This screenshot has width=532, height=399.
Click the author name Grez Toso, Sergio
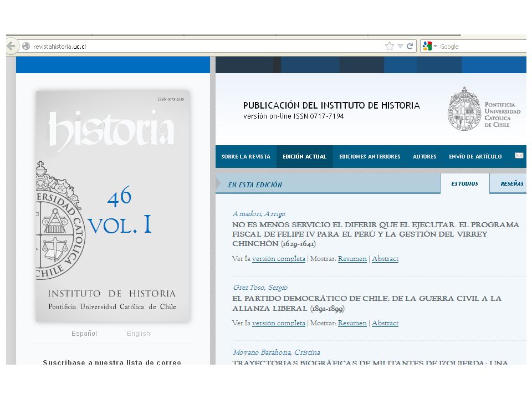260,288
